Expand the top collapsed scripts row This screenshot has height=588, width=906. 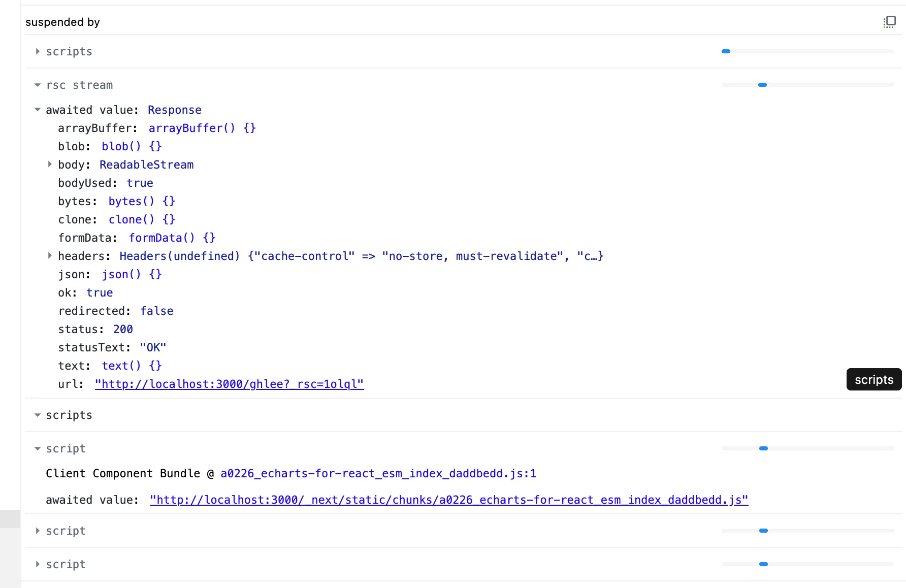[x=38, y=52]
